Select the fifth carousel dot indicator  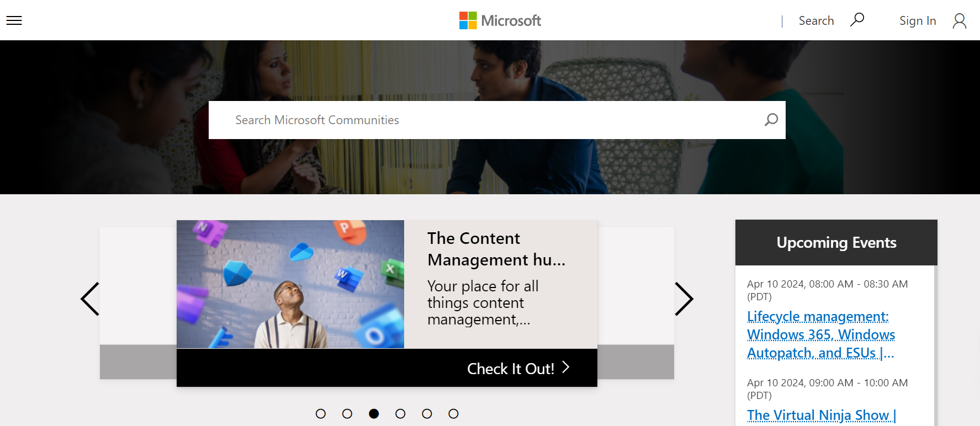pyautogui.click(x=427, y=414)
